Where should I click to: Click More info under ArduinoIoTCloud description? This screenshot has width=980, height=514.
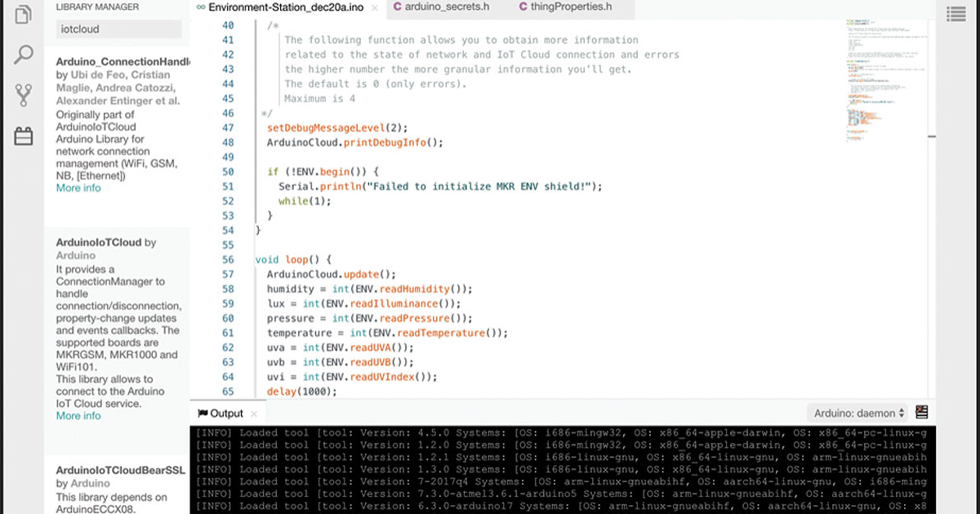click(78, 415)
